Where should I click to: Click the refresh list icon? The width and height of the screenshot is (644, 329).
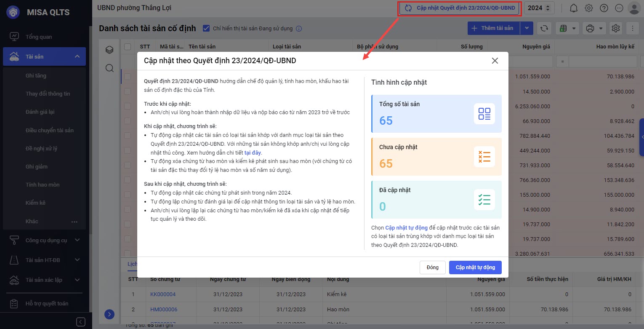[x=544, y=28]
